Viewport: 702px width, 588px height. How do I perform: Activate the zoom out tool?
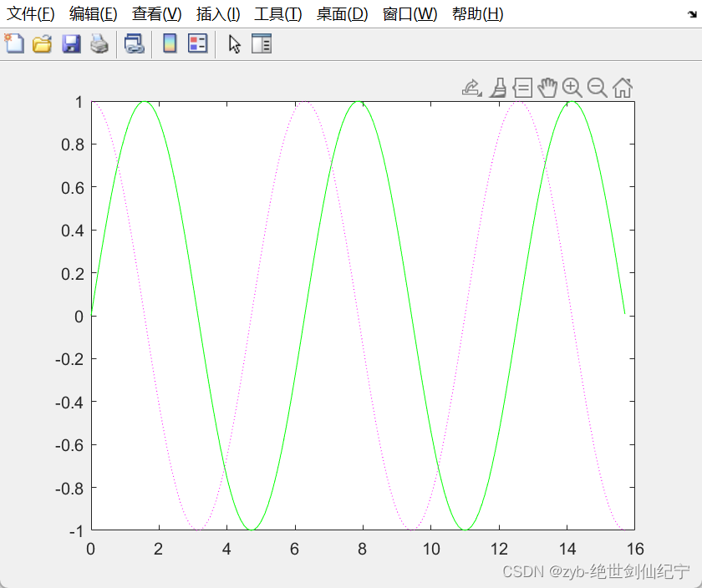pyautogui.click(x=598, y=88)
